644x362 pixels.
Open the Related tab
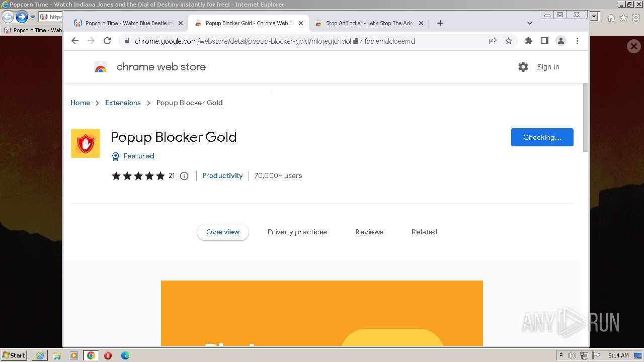425,232
